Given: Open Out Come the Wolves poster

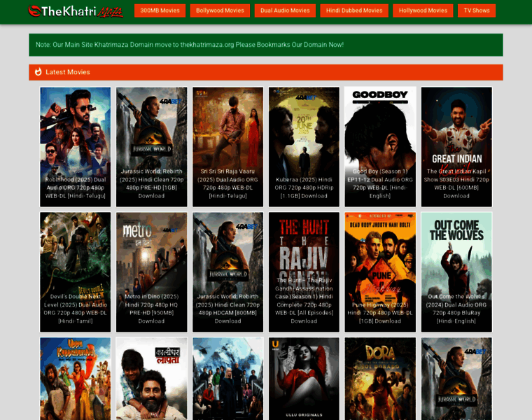Looking at the screenshot, I should 456,272.
